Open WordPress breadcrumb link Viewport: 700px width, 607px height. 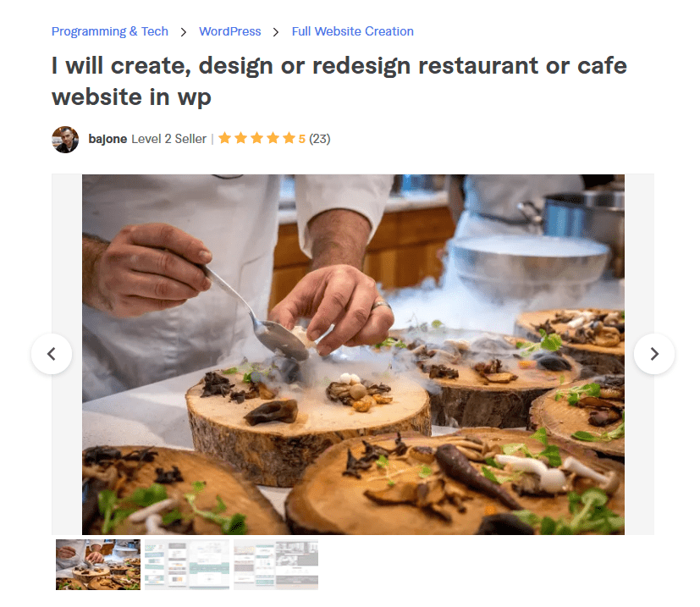230,31
